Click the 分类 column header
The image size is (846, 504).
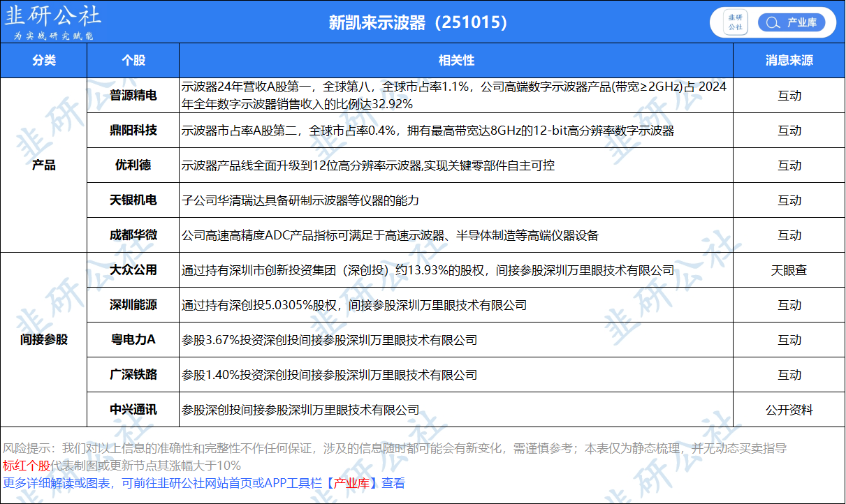click(x=43, y=61)
